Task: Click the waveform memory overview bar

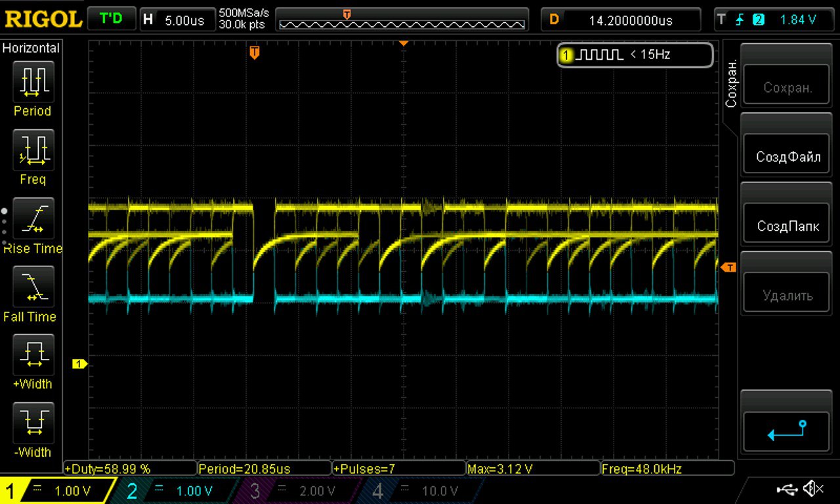Action: pyautogui.click(x=402, y=19)
